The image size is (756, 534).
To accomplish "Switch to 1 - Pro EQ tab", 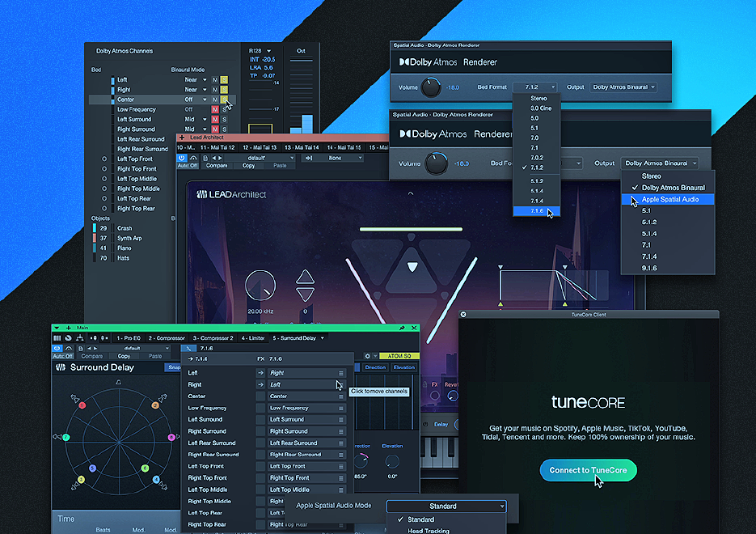I will [x=129, y=338].
